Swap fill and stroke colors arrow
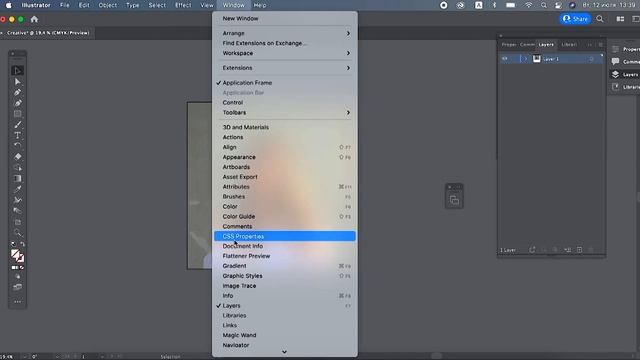This screenshot has width=640, height=360. [x=22, y=244]
